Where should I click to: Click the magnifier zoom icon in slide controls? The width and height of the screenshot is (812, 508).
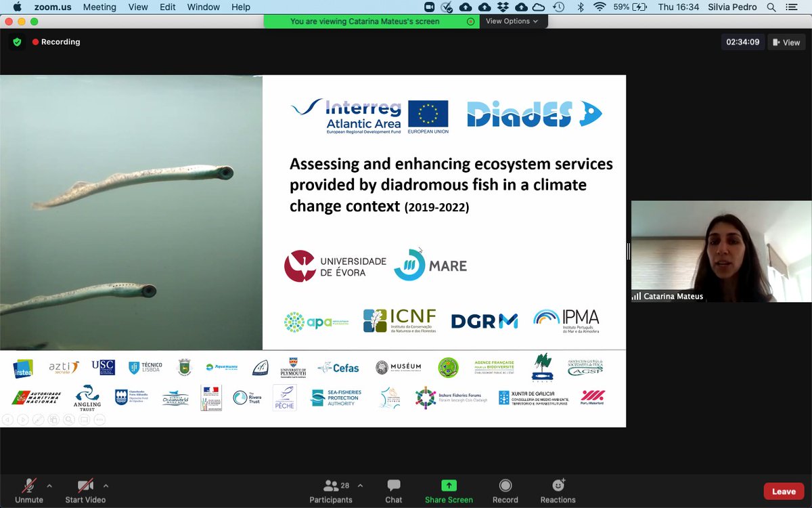pyautogui.click(x=68, y=420)
